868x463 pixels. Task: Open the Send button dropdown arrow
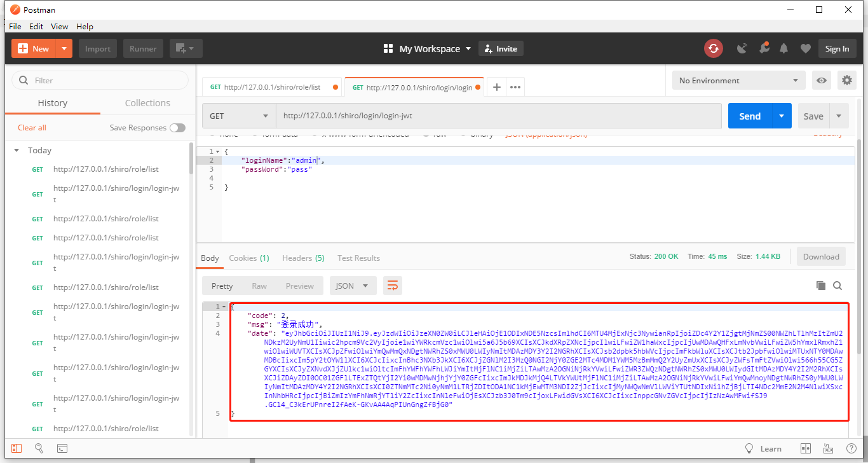pyautogui.click(x=782, y=116)
